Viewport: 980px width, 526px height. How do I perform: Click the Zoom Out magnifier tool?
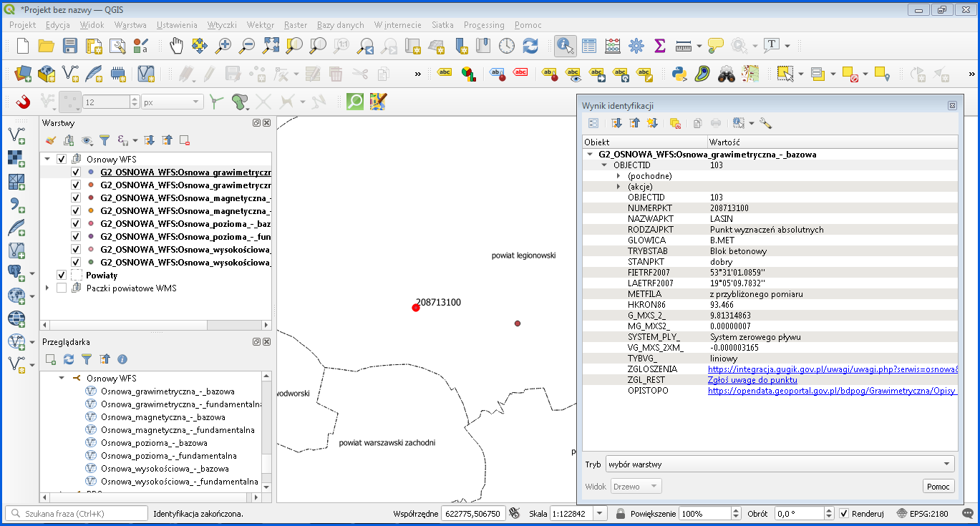[x=247, y=46]
